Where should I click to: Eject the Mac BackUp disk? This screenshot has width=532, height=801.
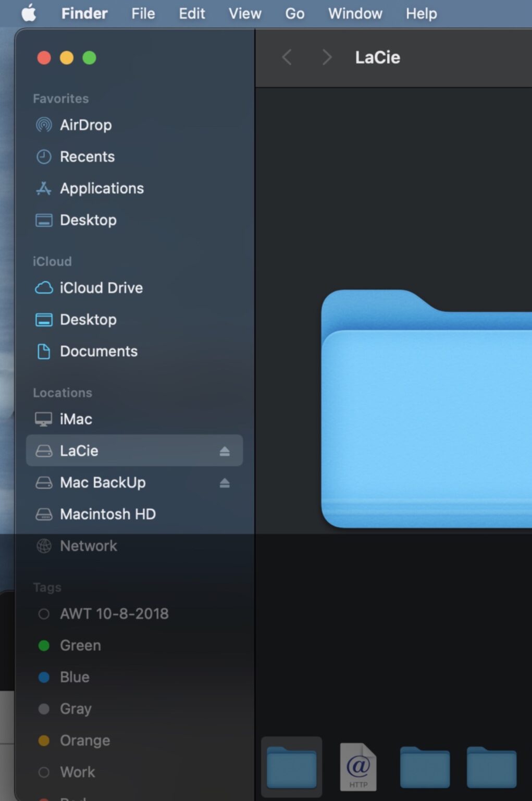tap(224, 482)
